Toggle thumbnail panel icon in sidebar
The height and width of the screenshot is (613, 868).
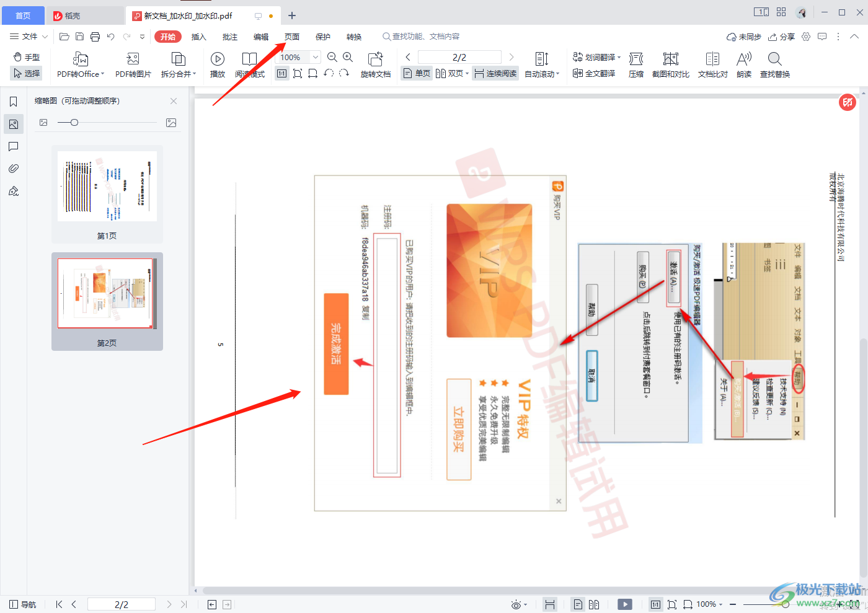click(14, 124)
